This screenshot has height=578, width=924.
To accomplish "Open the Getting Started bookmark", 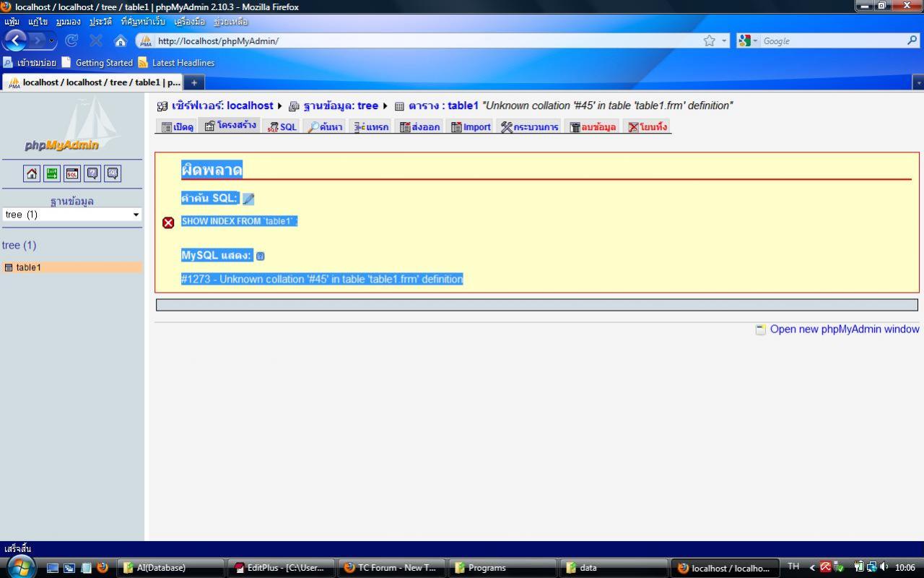I will click(97, 63).
